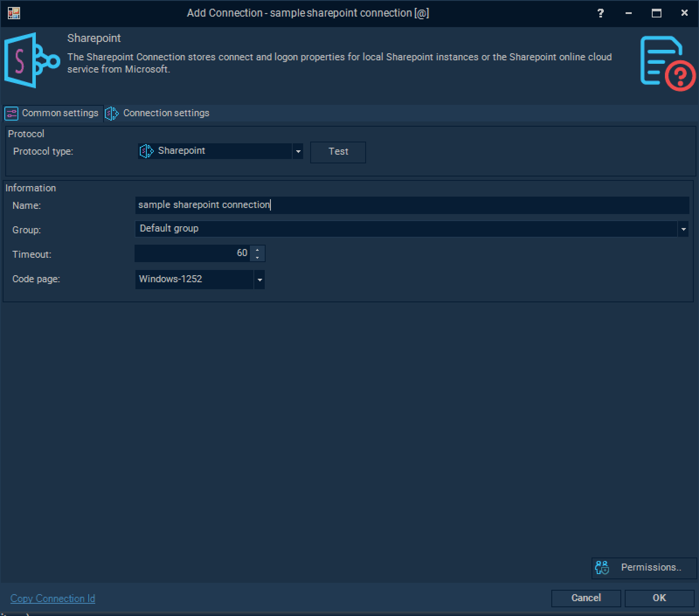Open help via the title bar question mark

601,13
